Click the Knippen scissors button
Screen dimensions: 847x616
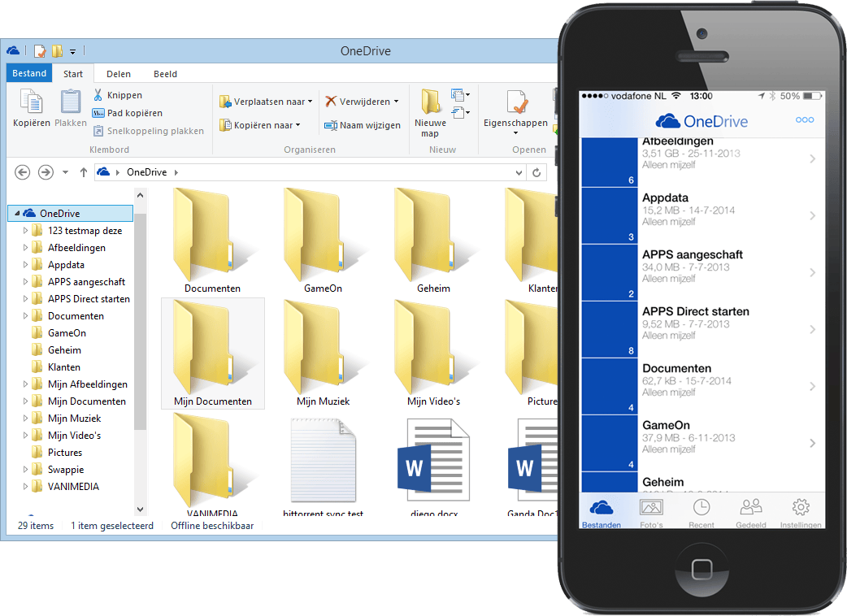118,95
